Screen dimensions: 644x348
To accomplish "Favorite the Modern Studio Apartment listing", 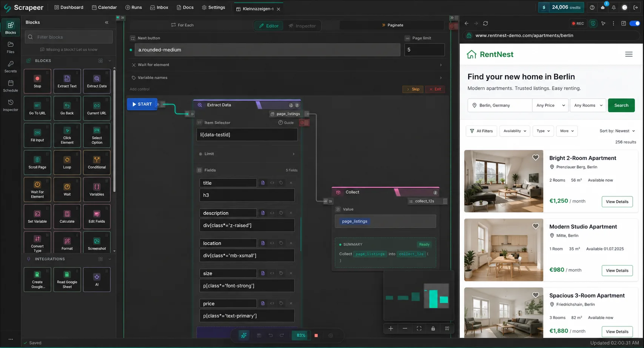I will coord(535,226).
